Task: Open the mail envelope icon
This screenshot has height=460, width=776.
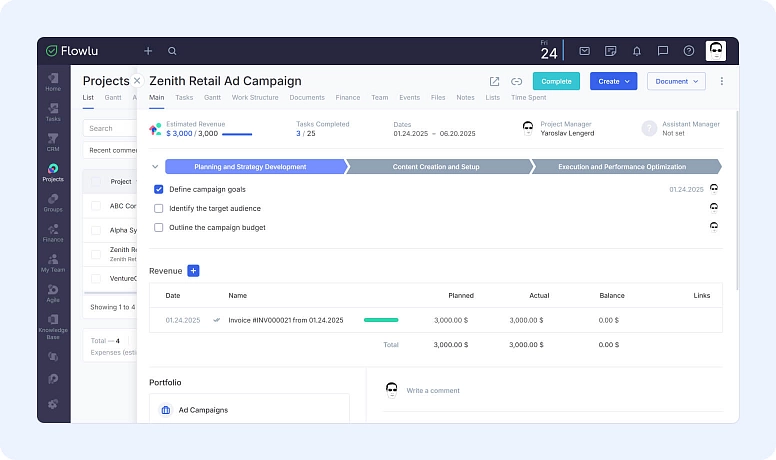Action: click(x=584, y=51)
